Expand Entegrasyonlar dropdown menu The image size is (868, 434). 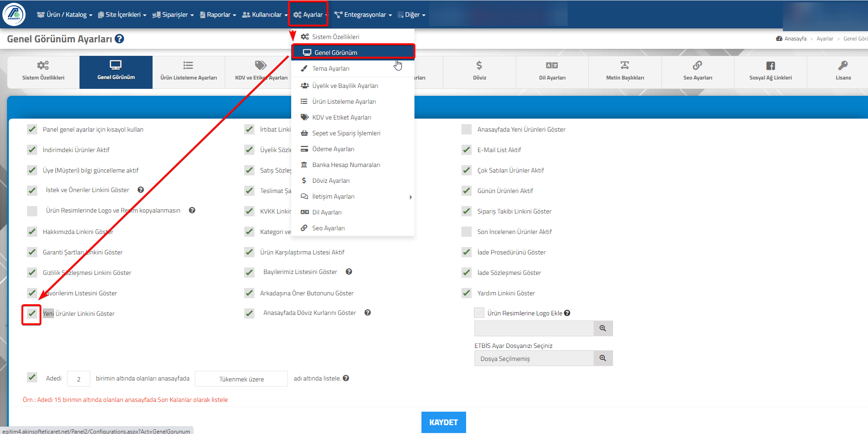point(363,14)
